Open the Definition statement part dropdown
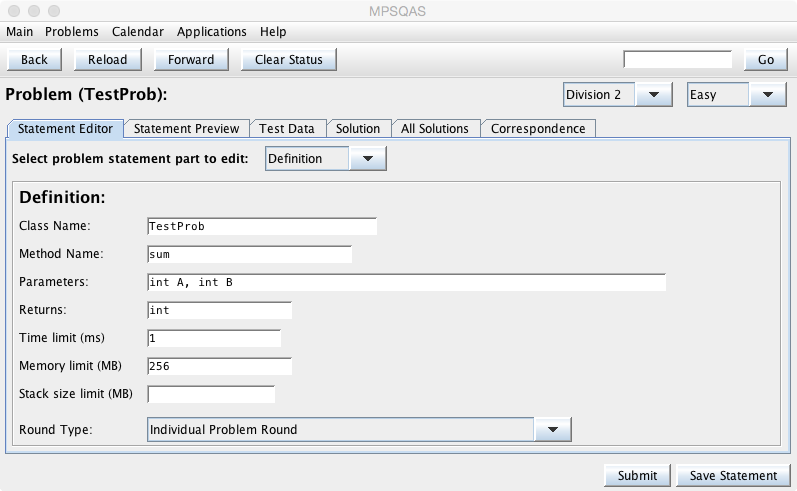The image size is (797, 491). 326,158
